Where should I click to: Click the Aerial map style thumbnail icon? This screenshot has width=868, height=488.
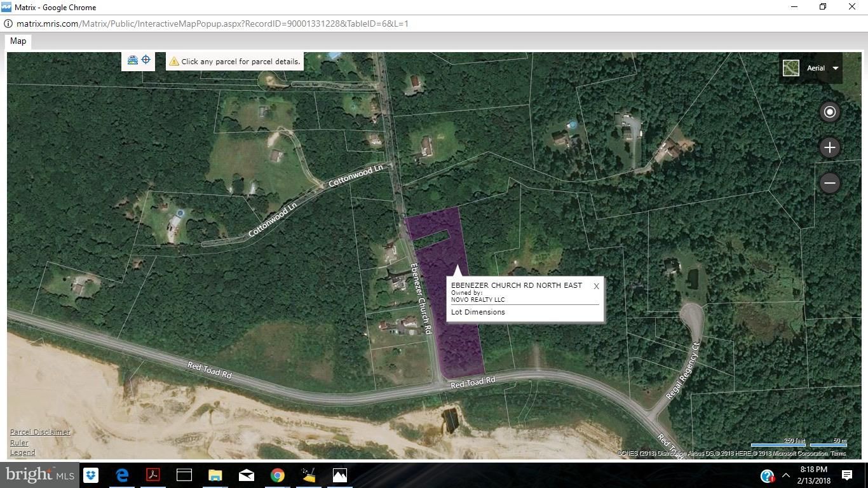pyautogui.click(x=790, y=67)
